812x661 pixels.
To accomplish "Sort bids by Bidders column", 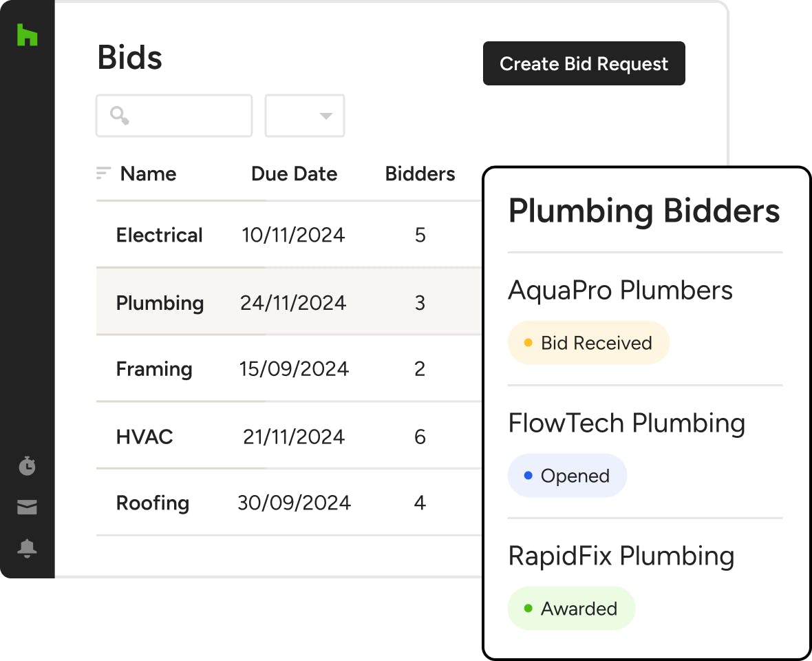I will click(420, 174).
